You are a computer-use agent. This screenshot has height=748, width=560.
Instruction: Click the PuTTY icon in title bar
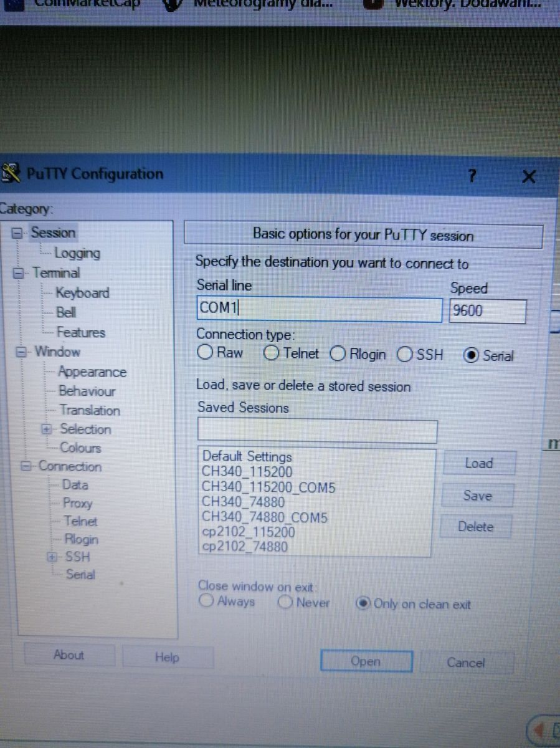[11, 172]
